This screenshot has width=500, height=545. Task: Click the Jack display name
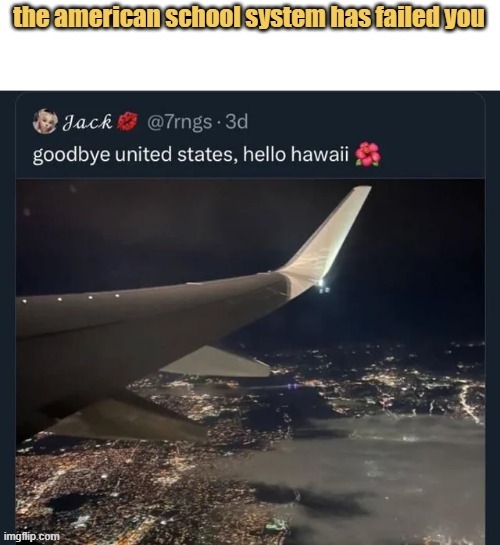88,122
